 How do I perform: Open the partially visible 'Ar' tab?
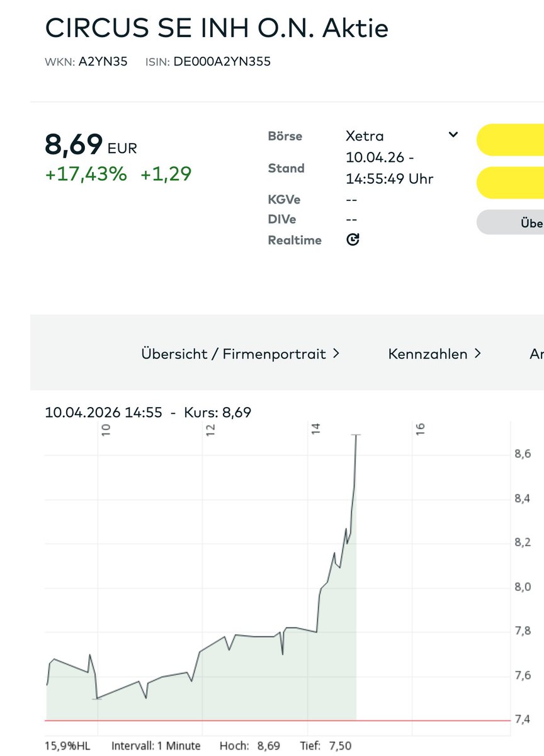point(536,353)
